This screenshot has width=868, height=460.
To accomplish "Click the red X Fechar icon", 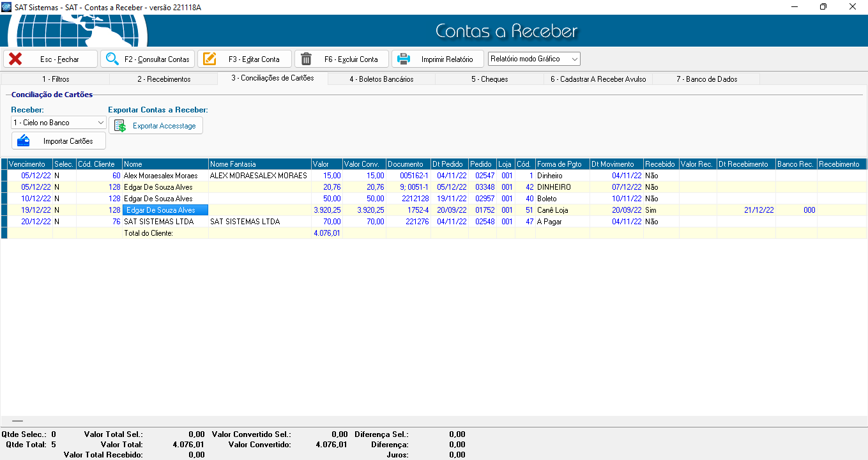I will pyautogui.click(x=15, y=59).
